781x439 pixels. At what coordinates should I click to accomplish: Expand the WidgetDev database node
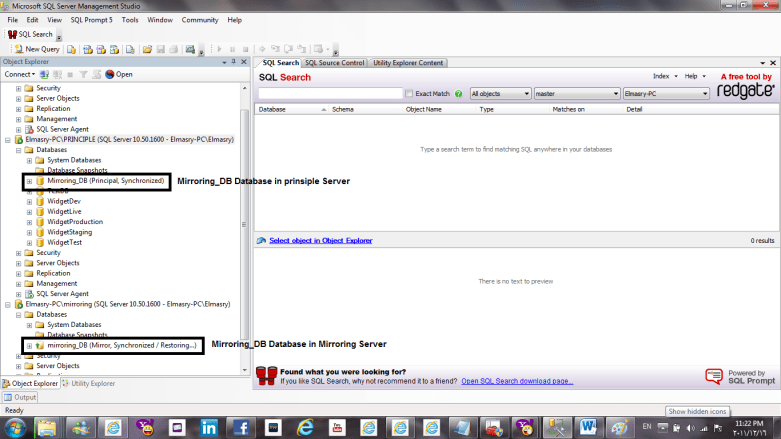point(29,201)
